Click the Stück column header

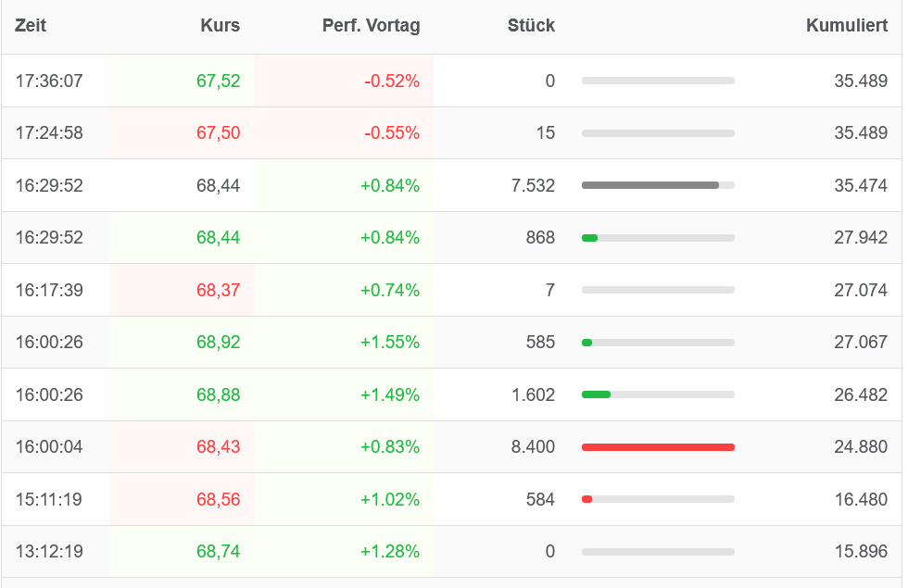531,26
